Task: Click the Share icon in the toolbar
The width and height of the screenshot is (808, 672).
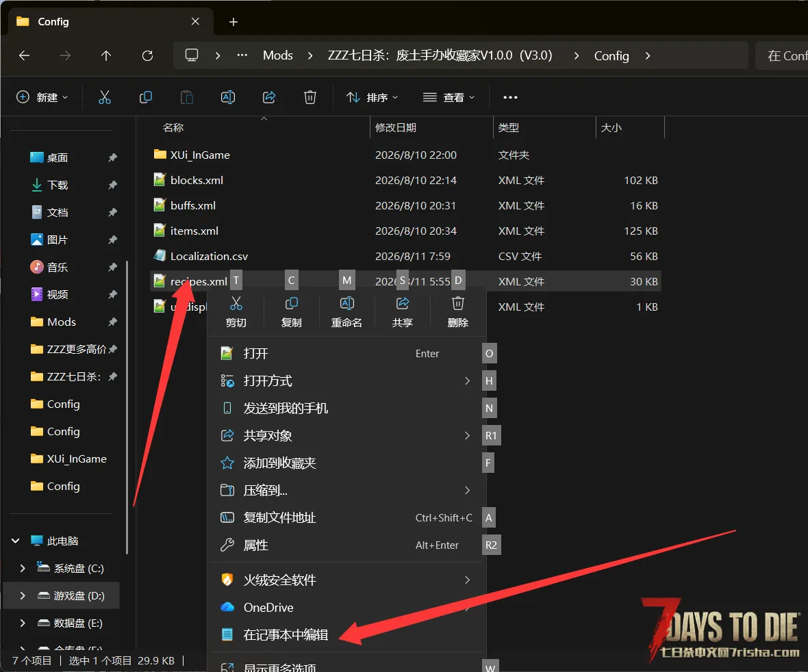Action: 269,97
